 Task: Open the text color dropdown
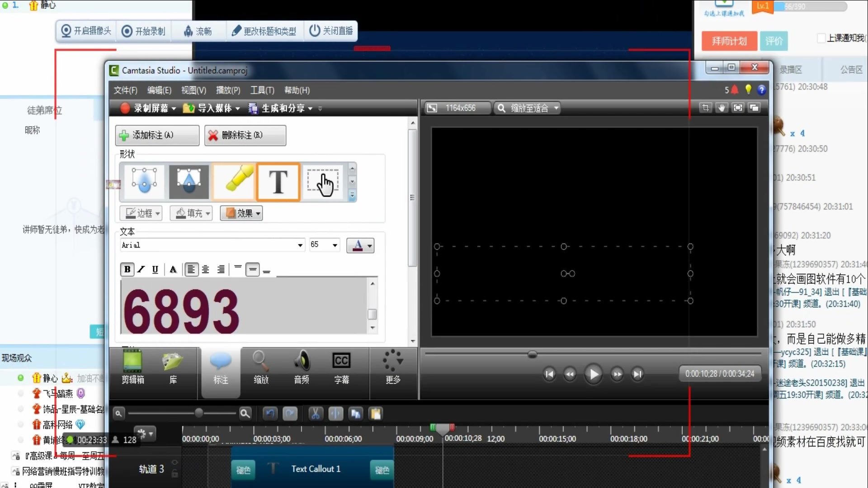click(360, 245)
